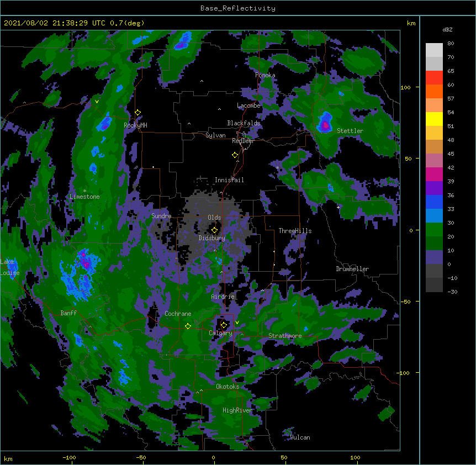Click the dBZ legend heading

click(447, 30)
